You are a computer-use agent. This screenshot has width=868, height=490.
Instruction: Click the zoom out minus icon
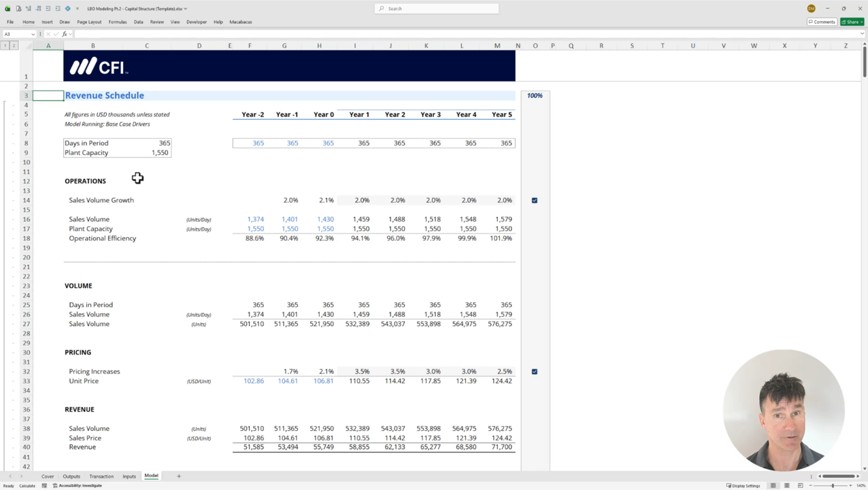811,485
